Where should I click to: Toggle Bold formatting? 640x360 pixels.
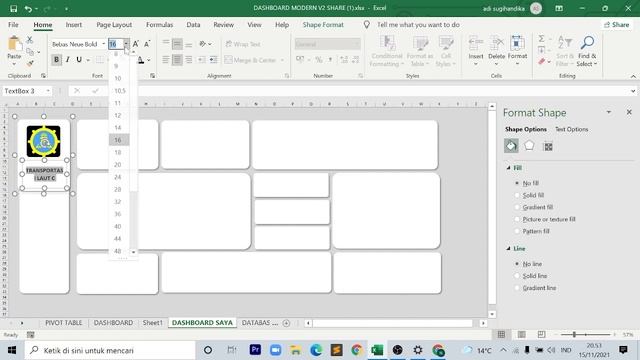56,60
